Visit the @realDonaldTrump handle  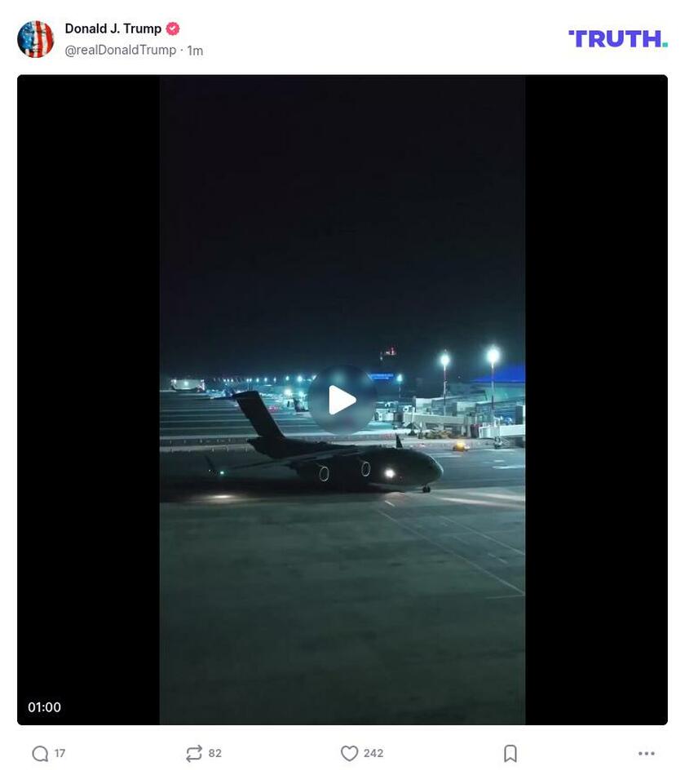point(121,51)
